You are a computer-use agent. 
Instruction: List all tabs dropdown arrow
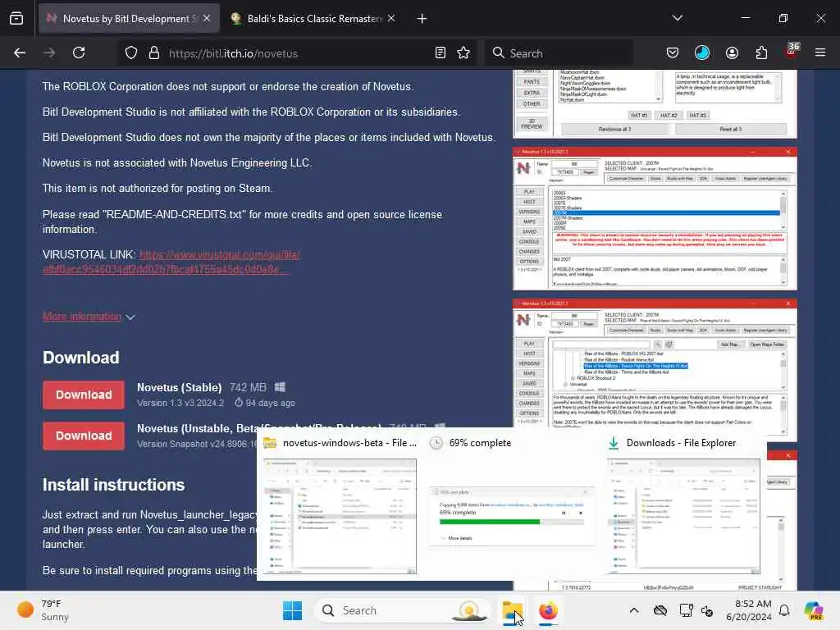pos(677,19)
